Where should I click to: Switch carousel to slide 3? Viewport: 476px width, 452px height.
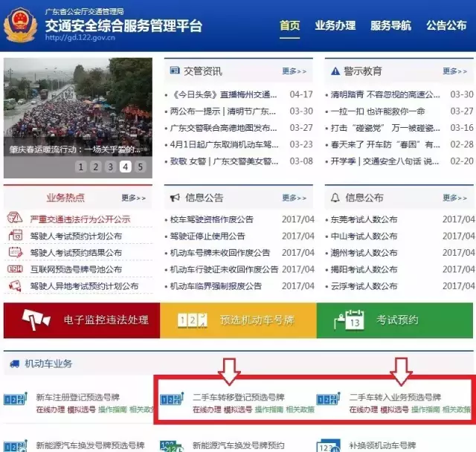pos(111,167)
